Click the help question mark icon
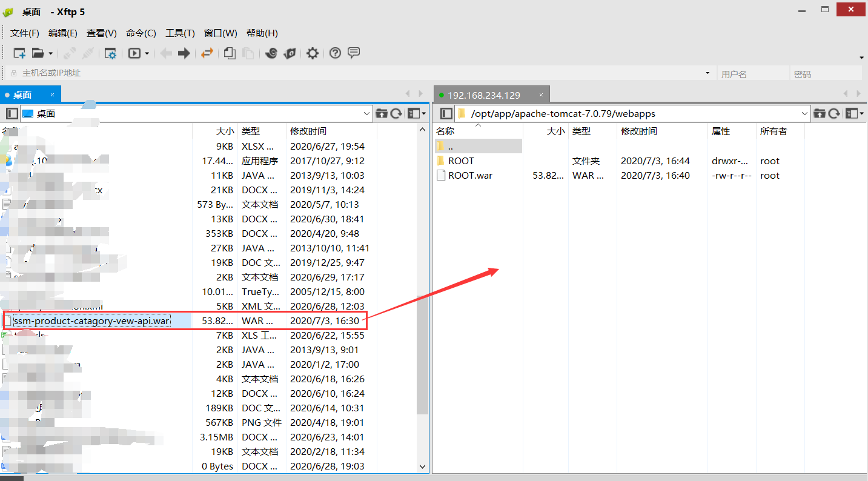Viewport: 868px width, 481px height. [x=335, y=53]
